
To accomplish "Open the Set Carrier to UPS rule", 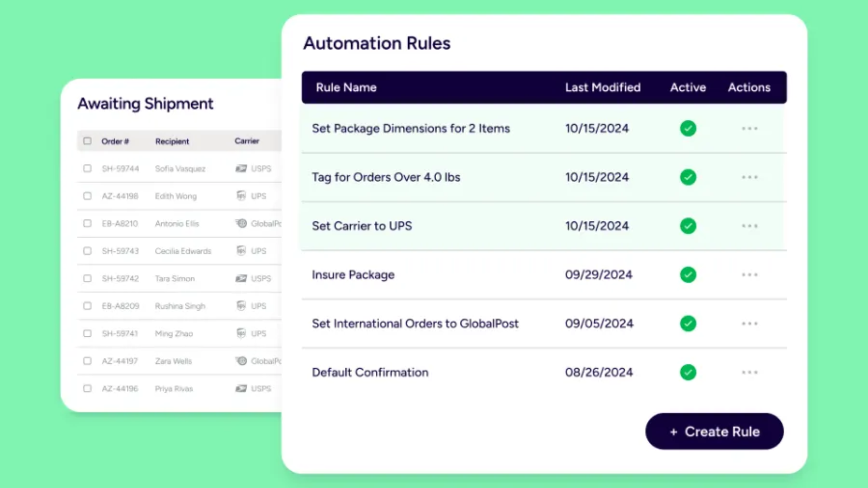I will (362, 226).
